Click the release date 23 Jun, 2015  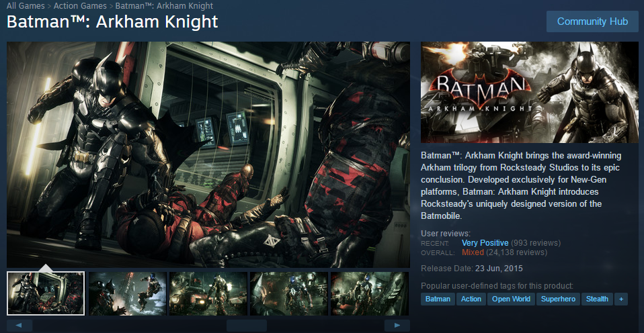pyautogui.click(x=499, y=269)
